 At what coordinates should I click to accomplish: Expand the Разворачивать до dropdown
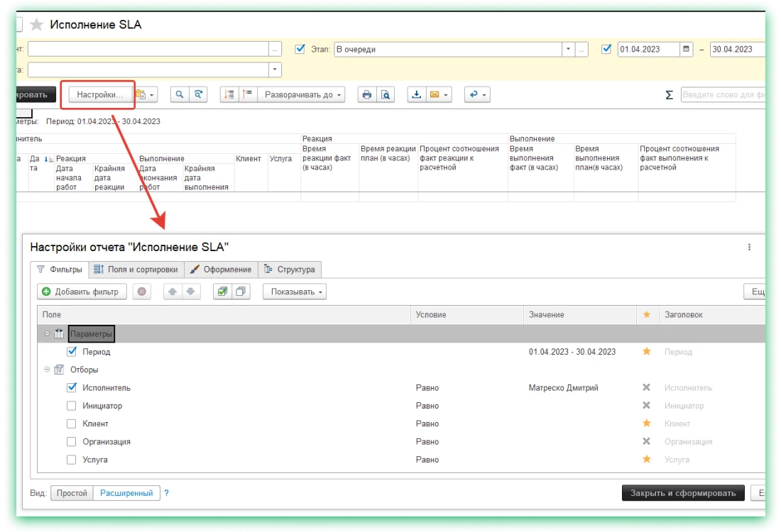(x=301, y=94)
